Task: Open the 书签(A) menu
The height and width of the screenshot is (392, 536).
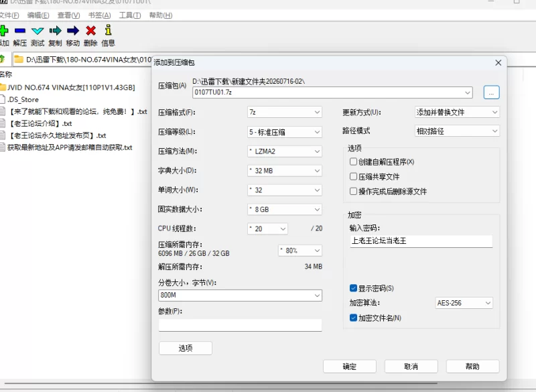Action: 99,15
